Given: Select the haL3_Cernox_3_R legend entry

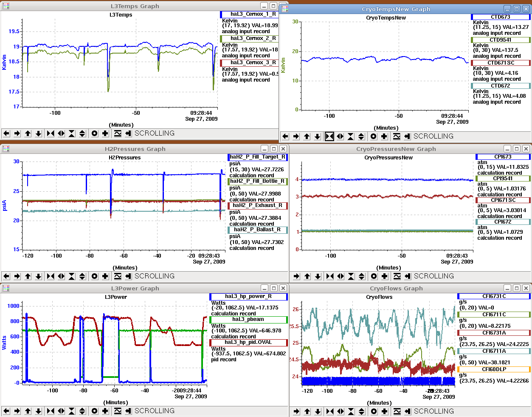Looking at the screenshot, I should 250,63.
